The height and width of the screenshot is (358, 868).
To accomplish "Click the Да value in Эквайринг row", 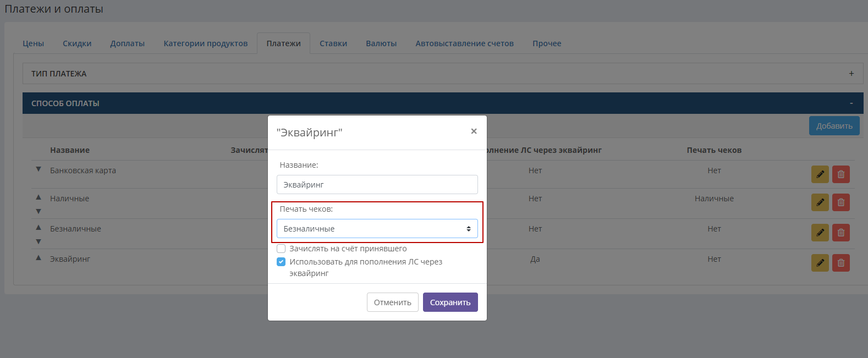I will point(535,259).
